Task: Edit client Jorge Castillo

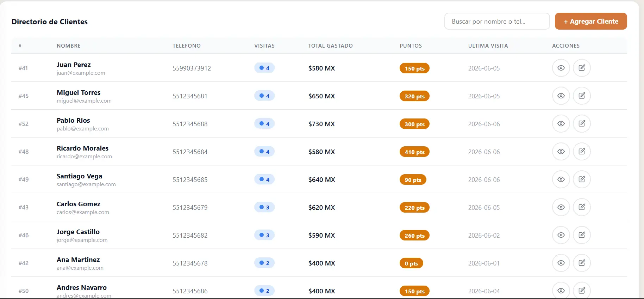Action: 582,235
